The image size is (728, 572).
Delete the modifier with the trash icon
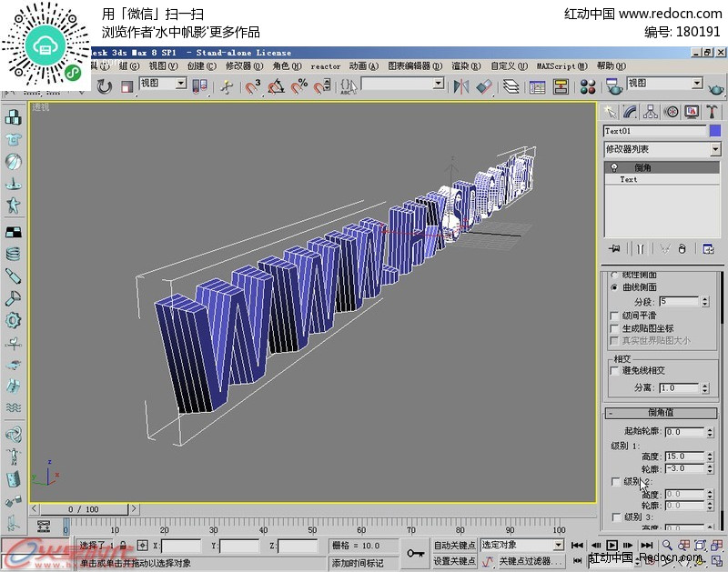682,249
